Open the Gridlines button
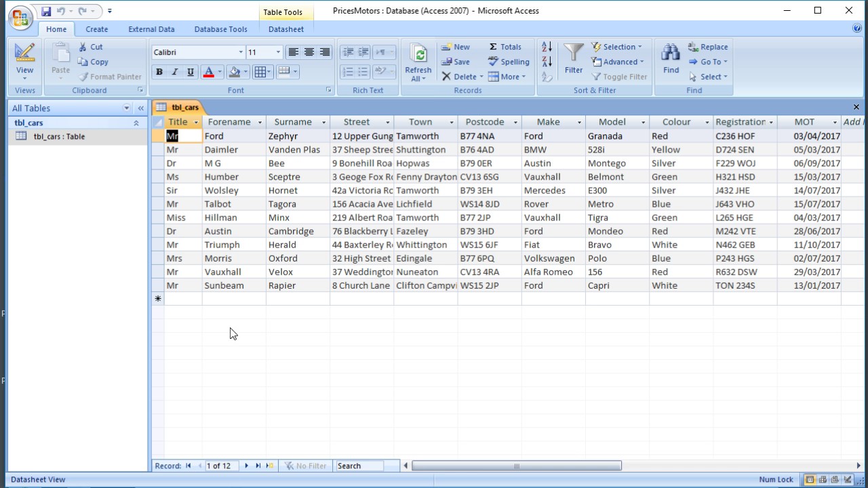 (x=262, y=72)
